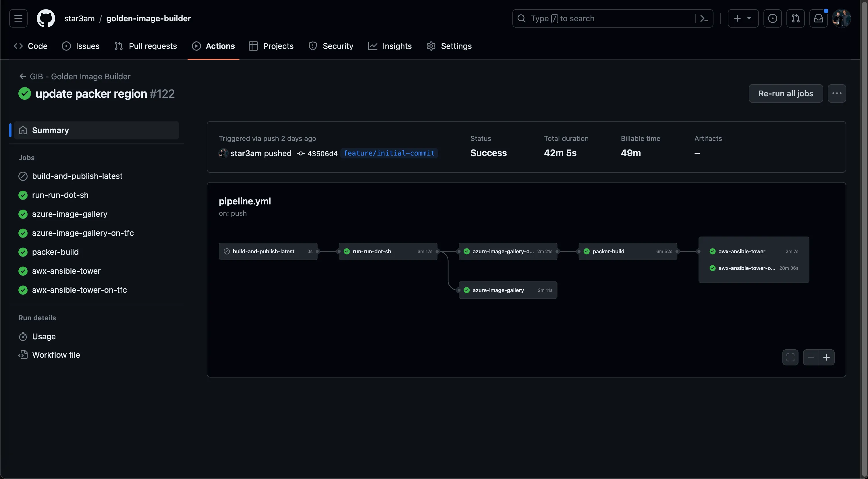
Task: Open Workflow file under Run details
Action: click(56, 355)
